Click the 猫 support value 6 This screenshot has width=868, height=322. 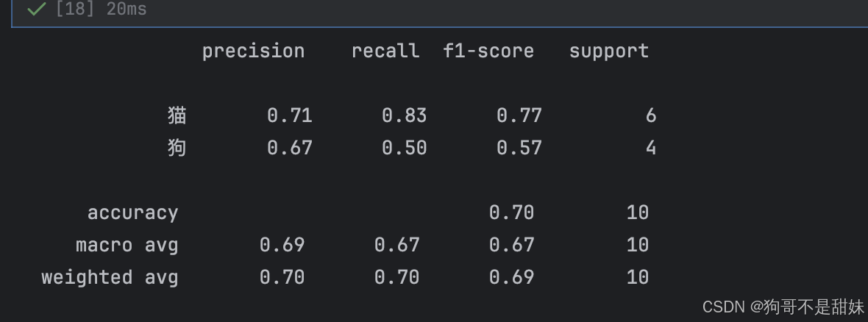(650, 115)
